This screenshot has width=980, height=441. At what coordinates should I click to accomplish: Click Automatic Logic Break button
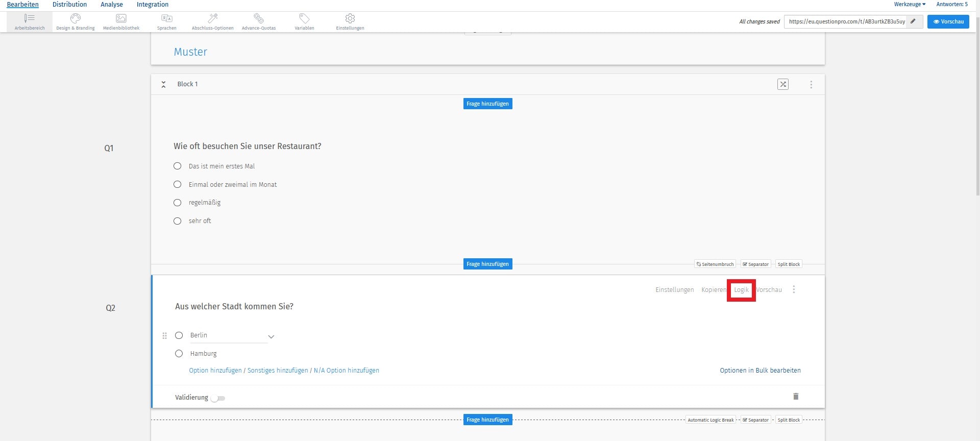(x=710, y=420)
